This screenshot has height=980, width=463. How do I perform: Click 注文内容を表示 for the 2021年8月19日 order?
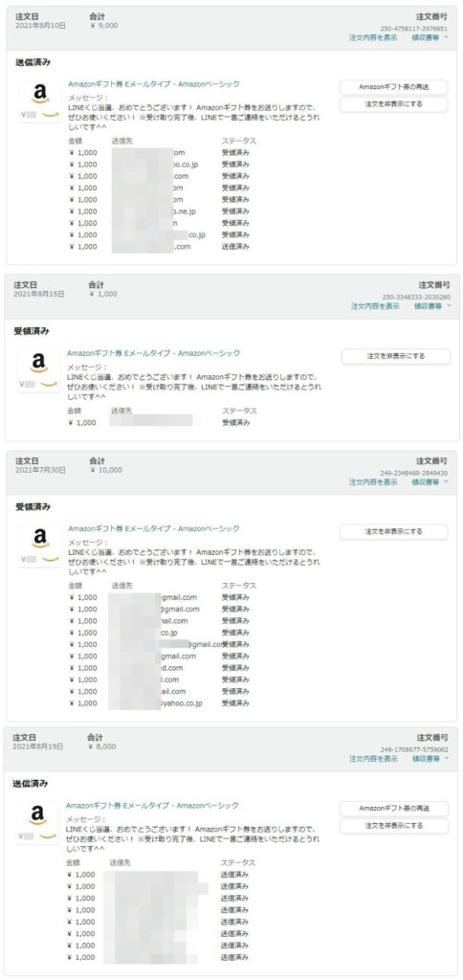coord(374,758)
